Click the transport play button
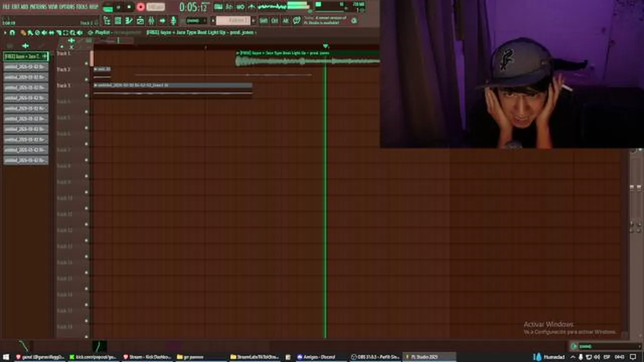Viewport: 644px width, 362px height. [119, 7]
